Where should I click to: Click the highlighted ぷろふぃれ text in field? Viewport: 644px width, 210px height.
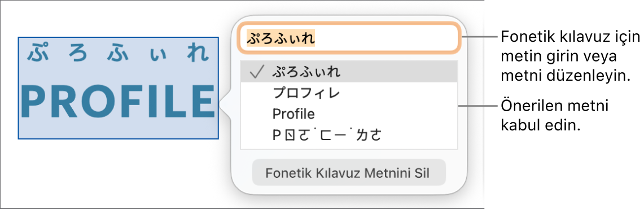click(x=280, y=38)
